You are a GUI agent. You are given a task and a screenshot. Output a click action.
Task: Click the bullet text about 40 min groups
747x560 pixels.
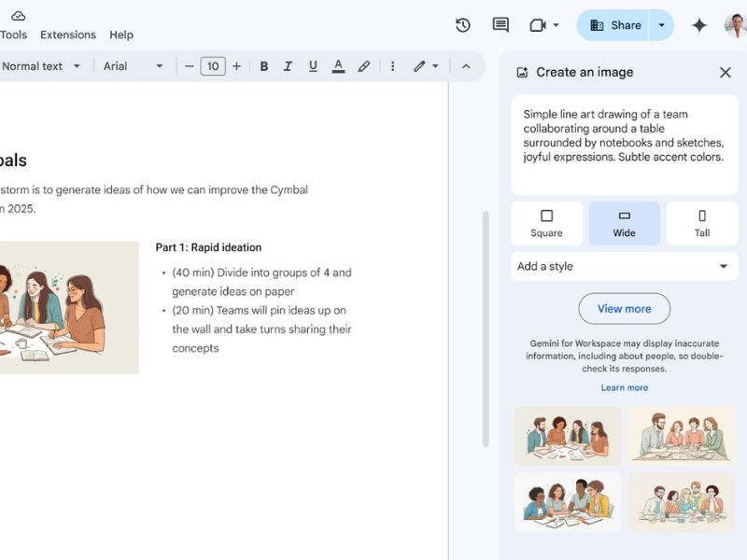261,282
